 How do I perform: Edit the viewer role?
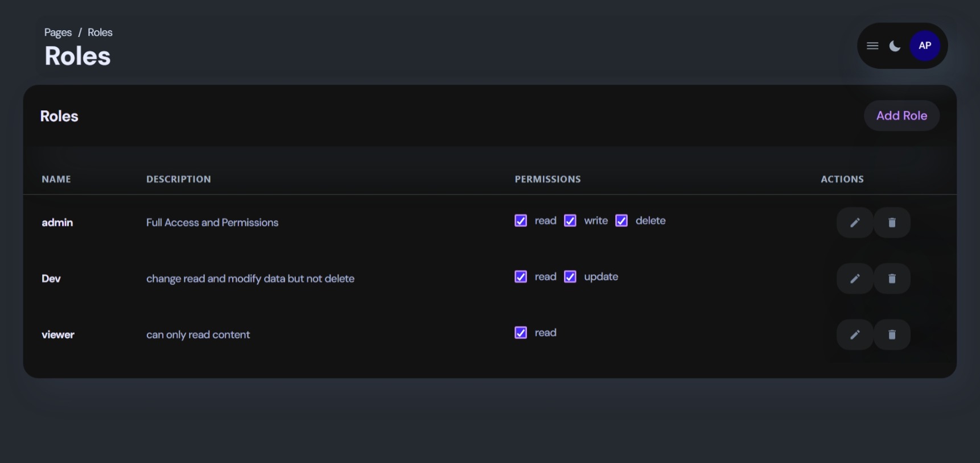[x=855, y=334]
